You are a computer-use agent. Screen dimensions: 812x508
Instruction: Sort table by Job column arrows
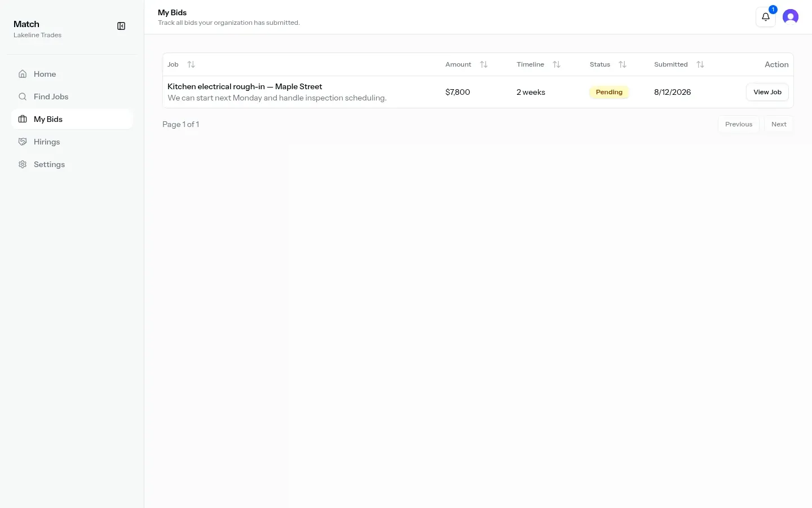coord(191,64)
